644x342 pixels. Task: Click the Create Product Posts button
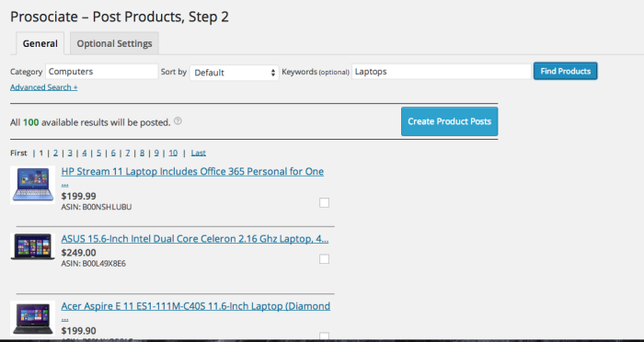coord(449,121)
